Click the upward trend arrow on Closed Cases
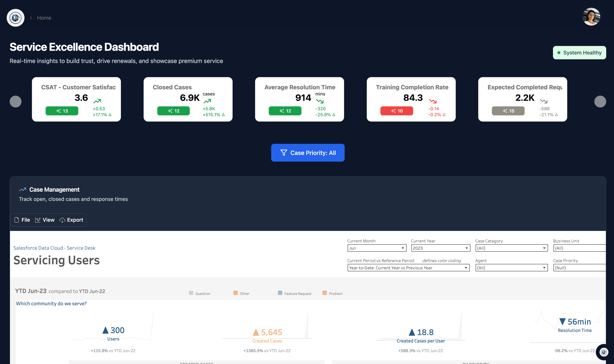This screenshot has width=614, height=364. (208, 101)
